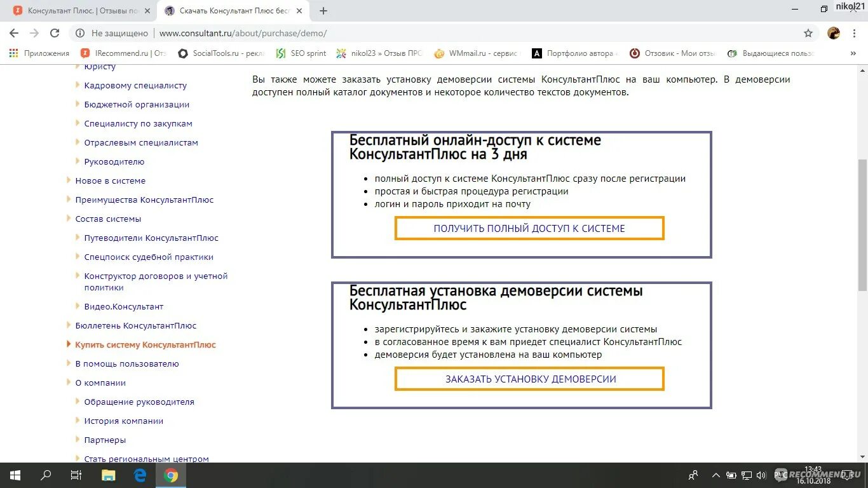Image resolution: width=868 pixels, height=488 pixels.
Task: Open 'Руководителю' sidebar link
Action: pos(114,161)
